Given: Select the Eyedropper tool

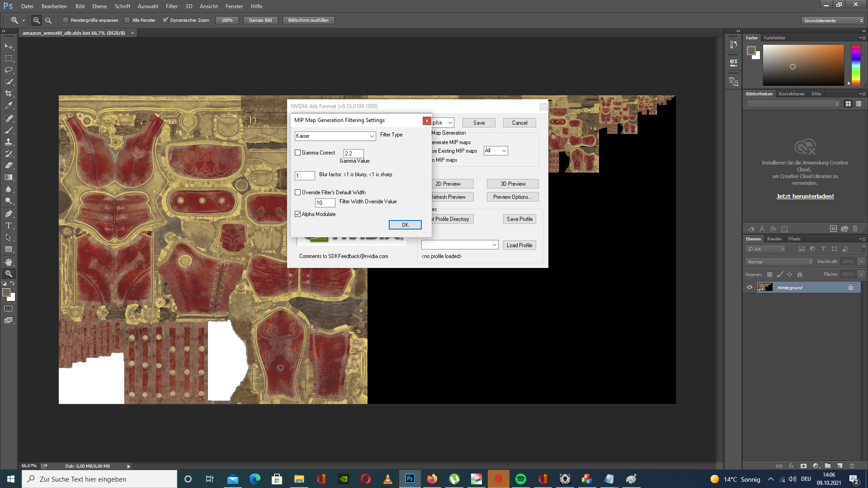Looking at the screenshot, I should pyautogui.click(x=9, y=105).
